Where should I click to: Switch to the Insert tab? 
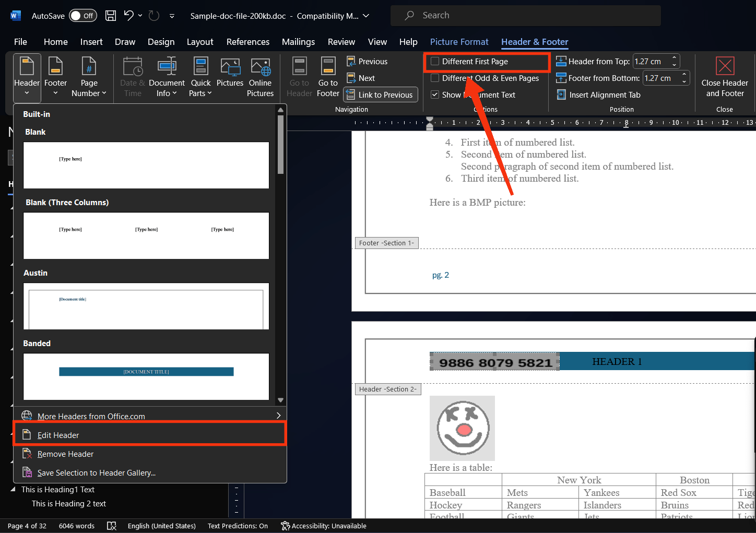[91, 42]
